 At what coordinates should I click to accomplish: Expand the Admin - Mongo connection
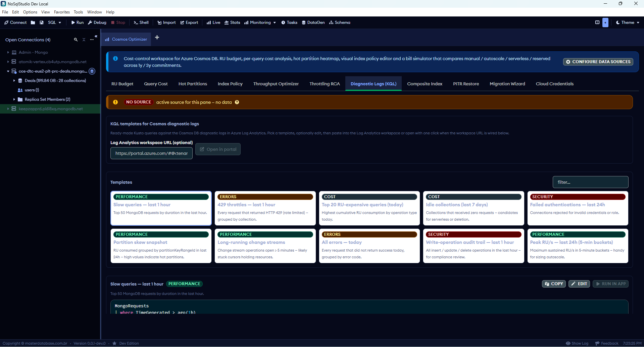[x=8, y=52]
